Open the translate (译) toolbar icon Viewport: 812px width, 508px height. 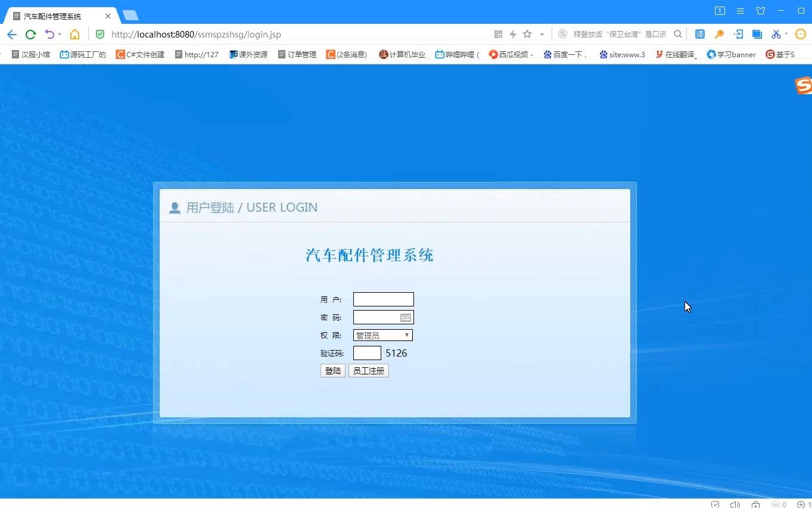coord(701,34)
